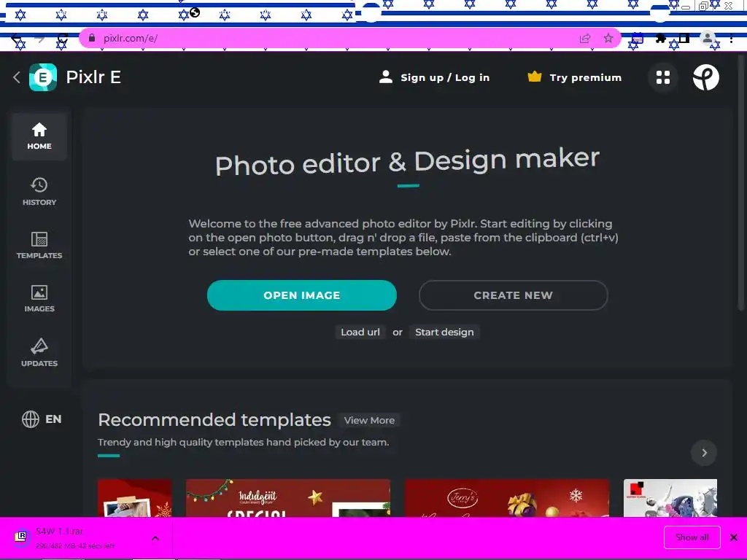Click Show all downloads button

692,537
